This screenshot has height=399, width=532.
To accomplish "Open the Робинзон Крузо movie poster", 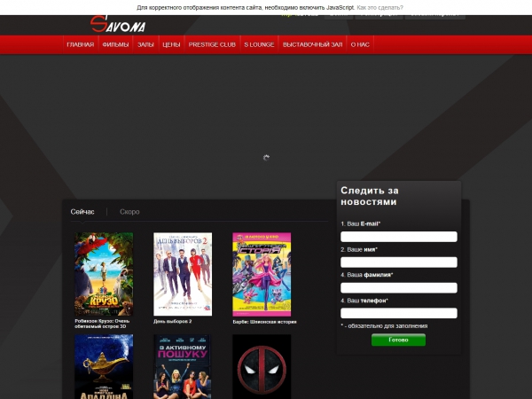I will point(104,274).
